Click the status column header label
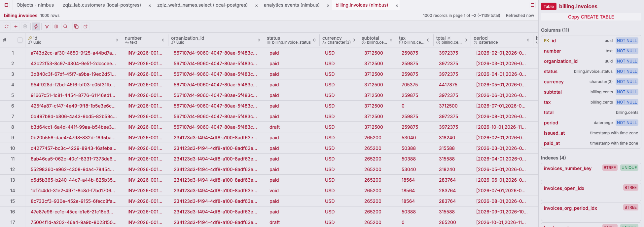This screenshot has width=644, height=227. 273,38
